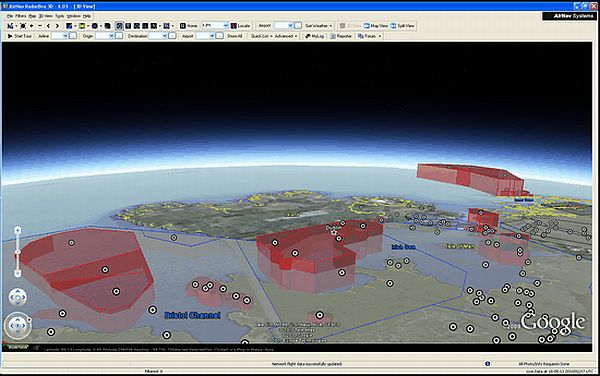Image resolution: width=600 pixels, height=376 pixels.
Task: Click the Start Tour button
Action: click(20, 36)
